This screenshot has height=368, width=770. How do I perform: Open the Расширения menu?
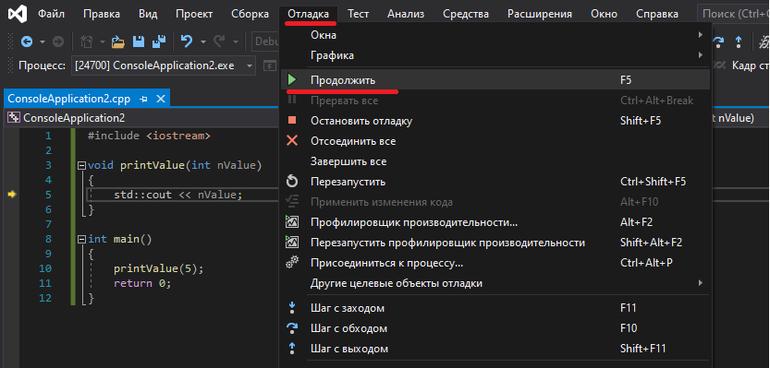[540, 14]
